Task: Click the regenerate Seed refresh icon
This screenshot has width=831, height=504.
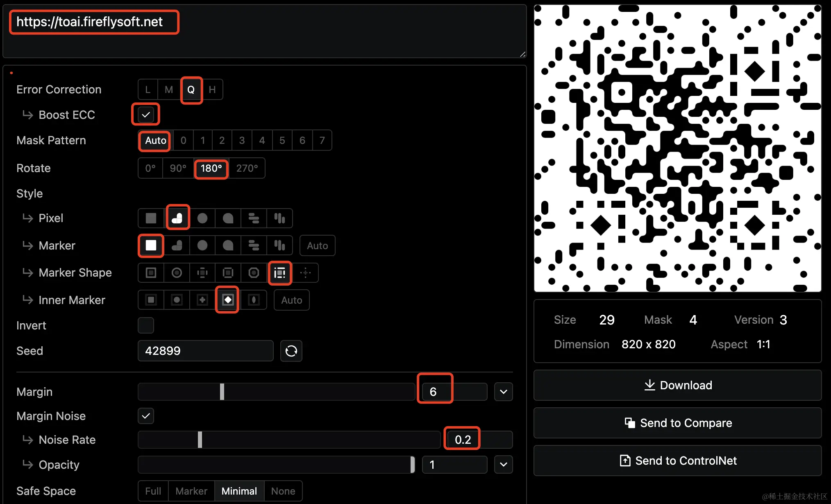Action: tap(291, 351)
